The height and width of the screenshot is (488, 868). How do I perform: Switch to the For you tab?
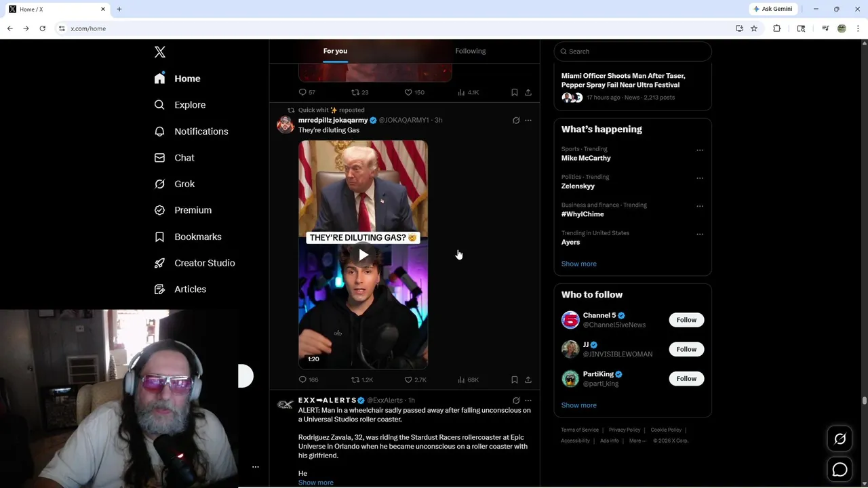click(x=335, y=52)
